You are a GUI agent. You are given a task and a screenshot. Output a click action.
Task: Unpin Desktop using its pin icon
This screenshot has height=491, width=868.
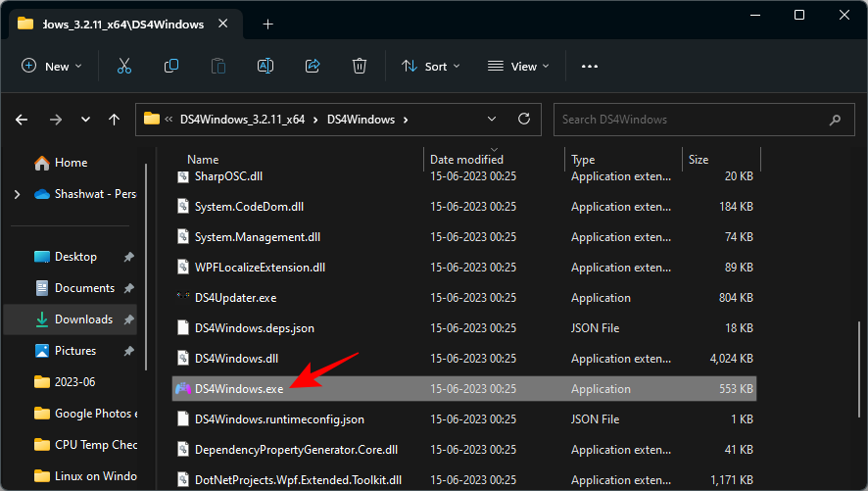129,257
